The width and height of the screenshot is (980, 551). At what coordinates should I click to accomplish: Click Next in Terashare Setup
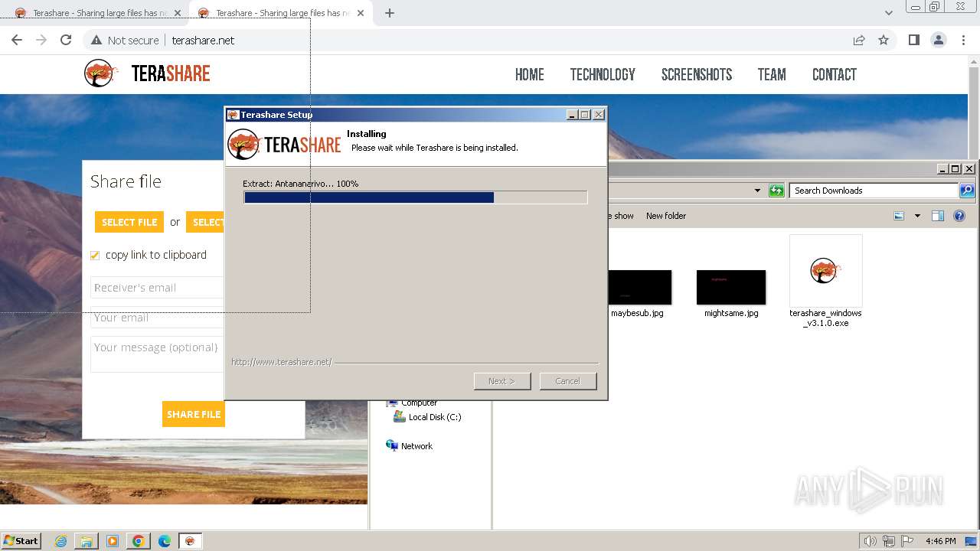click(502, 381)
